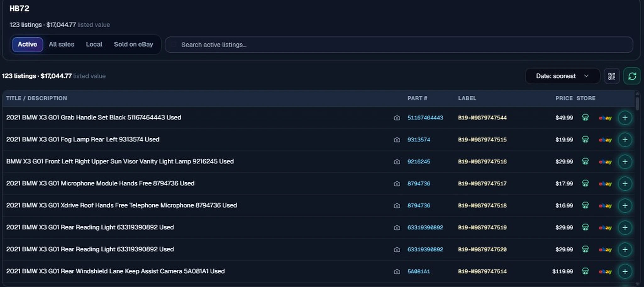644x287 pixels.
Task: Open eBay logo for Xdrive Roof Telephone Microphone row
Action: tap(605, 206)
